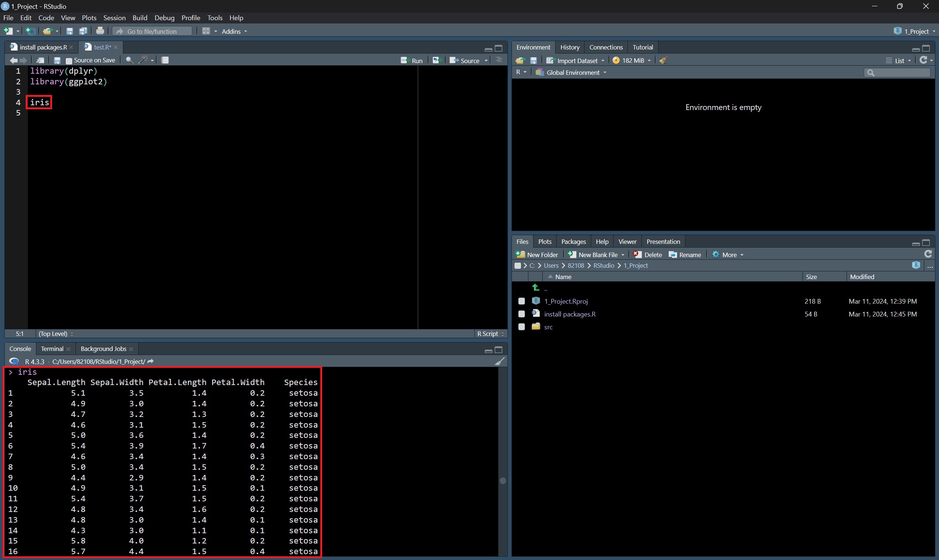Enable the Source on Save checkbox

[69, 61]
